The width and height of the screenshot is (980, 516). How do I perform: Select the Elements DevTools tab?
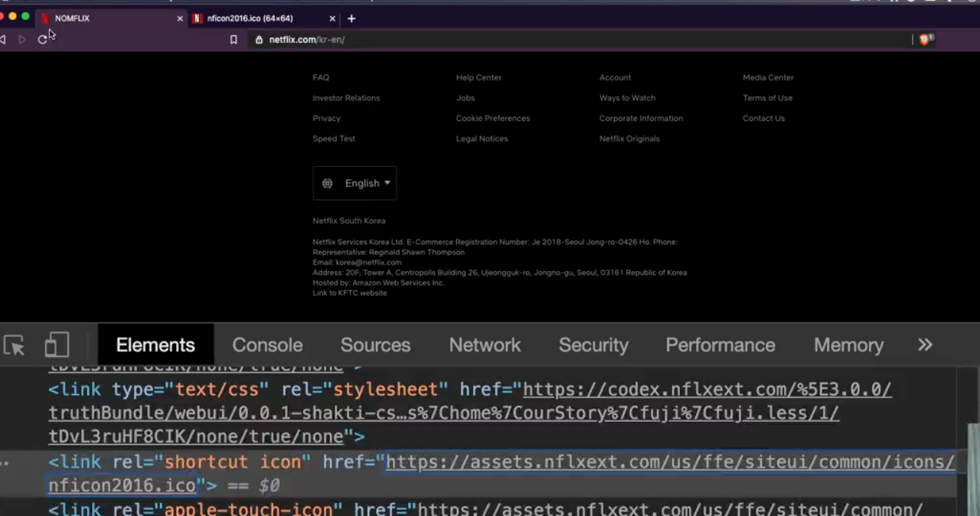tap(155, 345)
